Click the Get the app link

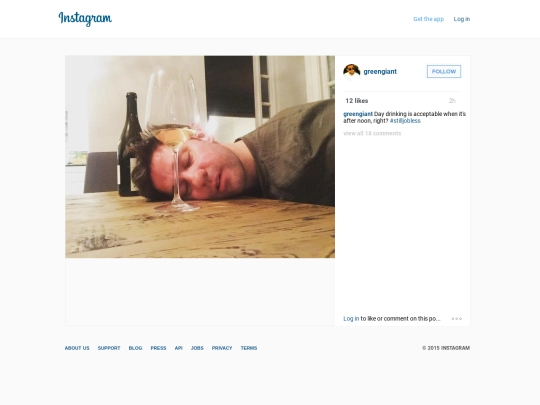click(428, 19)
